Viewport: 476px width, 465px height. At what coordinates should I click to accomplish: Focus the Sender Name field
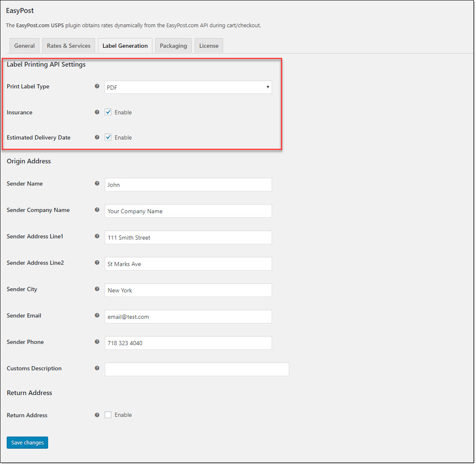[188, 185]
